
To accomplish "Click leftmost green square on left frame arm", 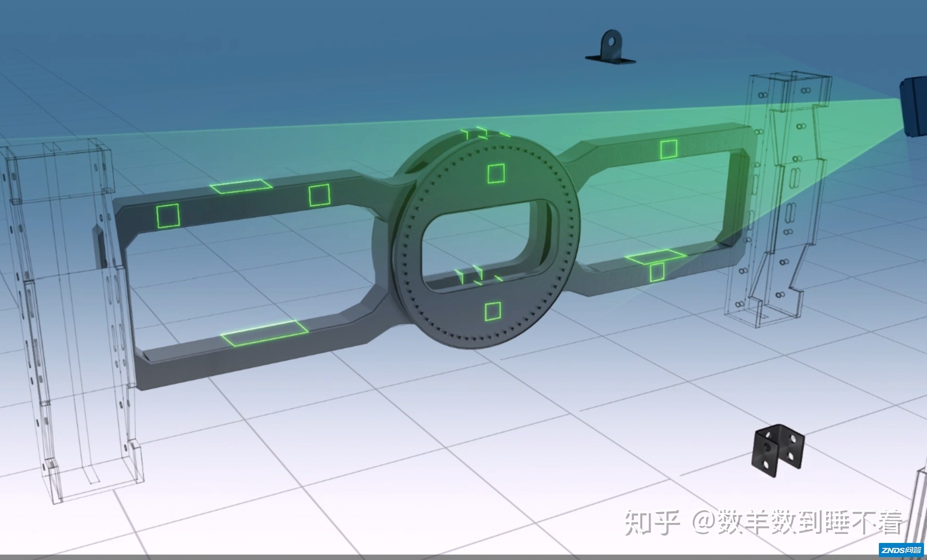I will pos(168,216).
